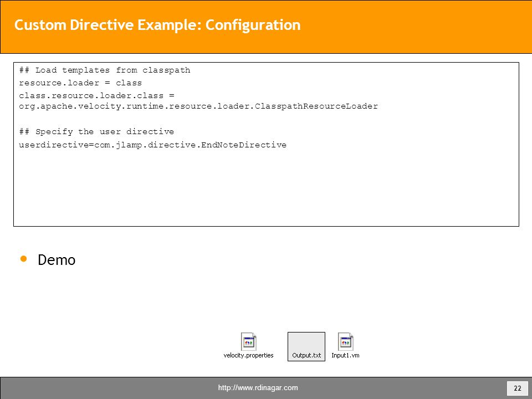Follow the http://www.rdinagar.com link
This screenshot has width=532, height=399.
click(258, 388)
